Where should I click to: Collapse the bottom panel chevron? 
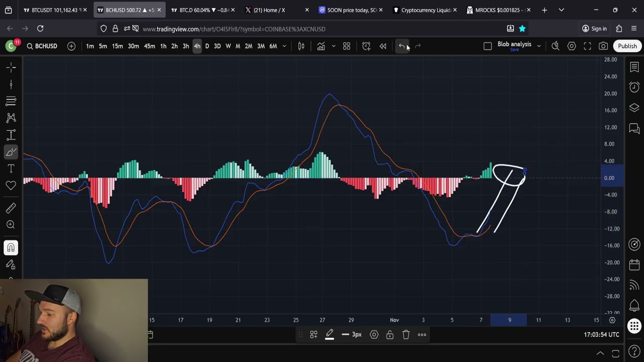point(600,353)
